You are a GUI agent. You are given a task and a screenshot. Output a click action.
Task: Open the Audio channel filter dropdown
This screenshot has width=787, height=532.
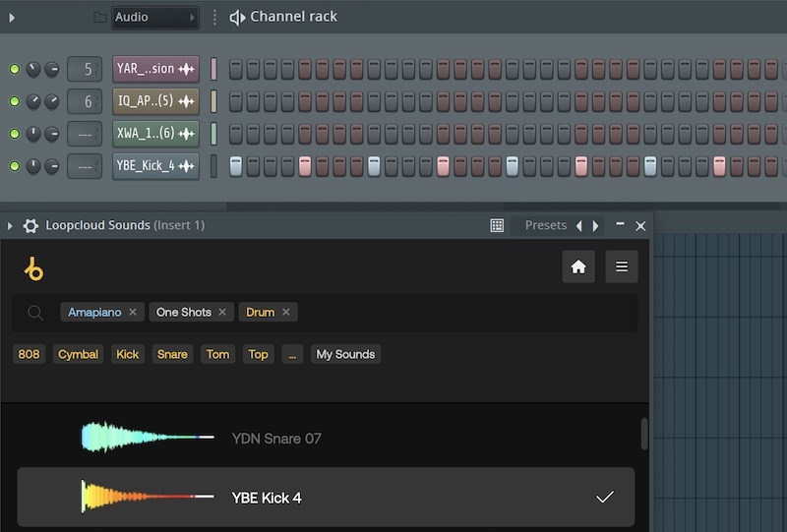[155, 18]
